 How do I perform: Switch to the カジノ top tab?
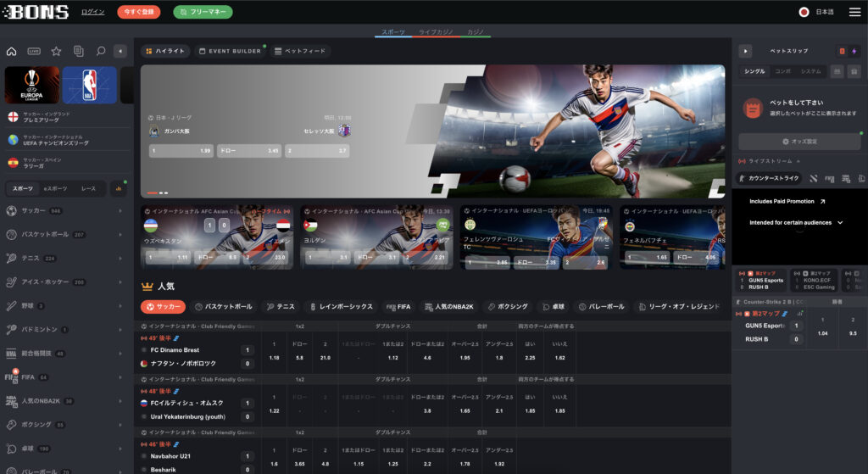[x=475, y=31]
